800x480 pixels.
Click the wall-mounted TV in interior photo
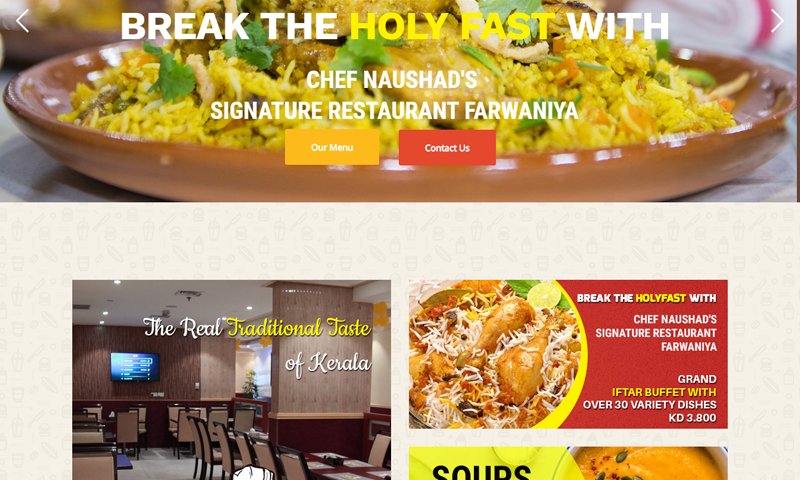(135, 366)
